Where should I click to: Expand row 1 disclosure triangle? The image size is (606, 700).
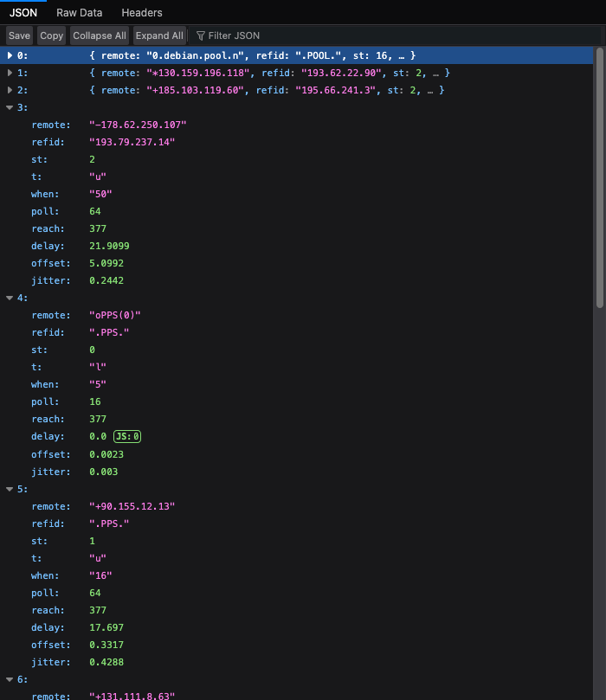click(x=10, y=73)
